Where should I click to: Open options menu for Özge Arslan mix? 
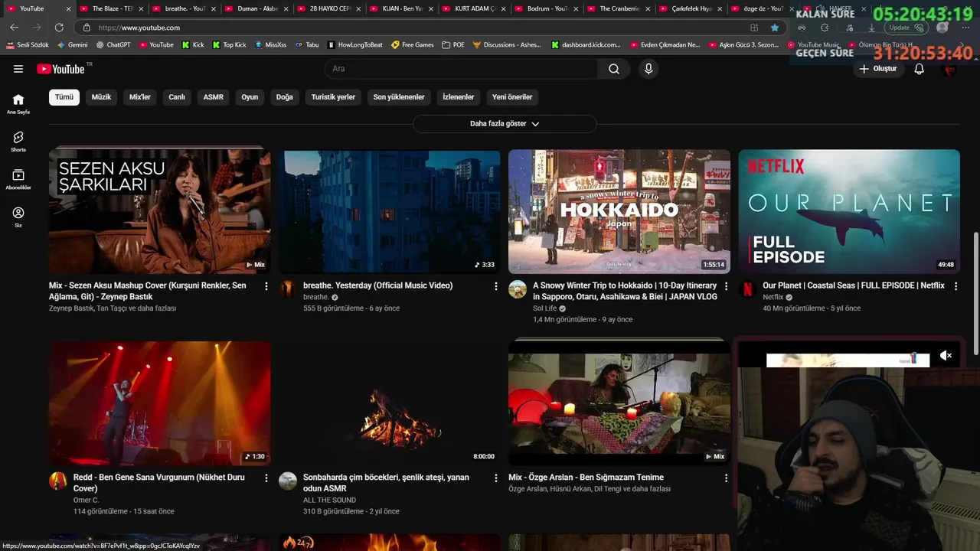click(x=726, y=478)
